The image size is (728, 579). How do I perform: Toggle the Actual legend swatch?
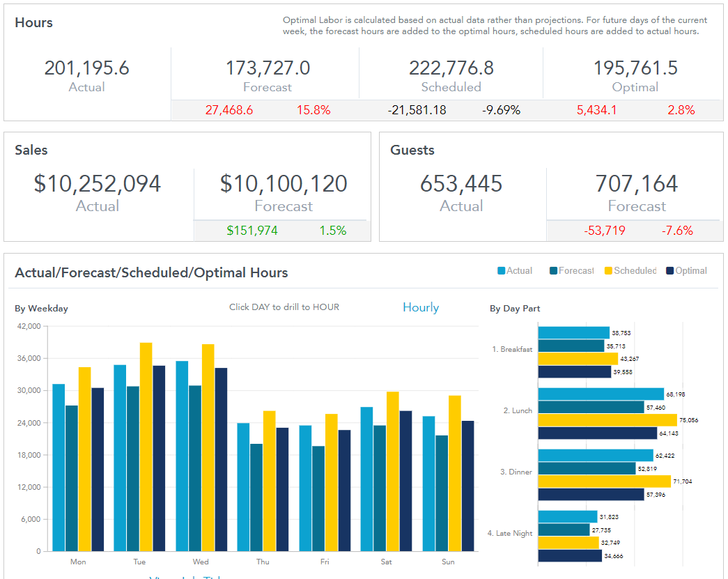tap(501, 271)
